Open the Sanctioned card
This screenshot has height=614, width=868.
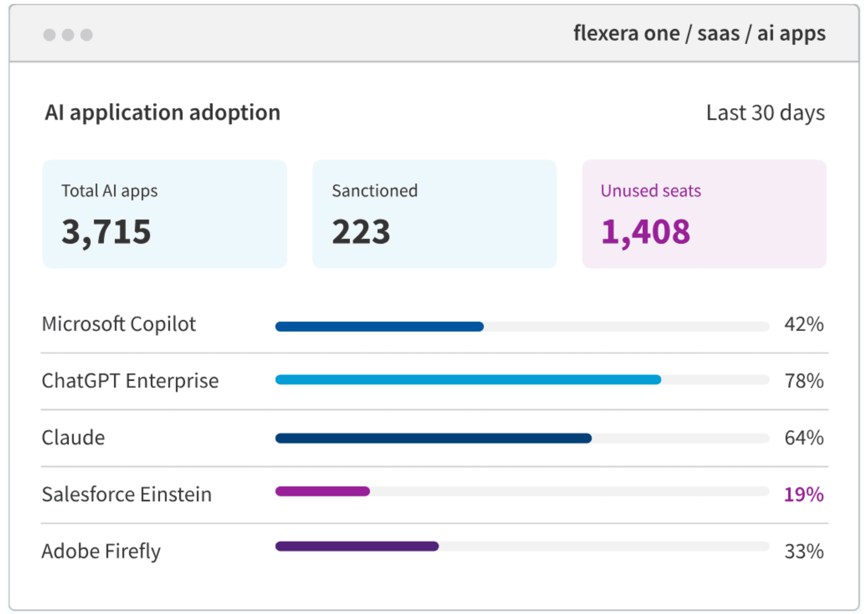pyautogui.click(x=434, y=214)
